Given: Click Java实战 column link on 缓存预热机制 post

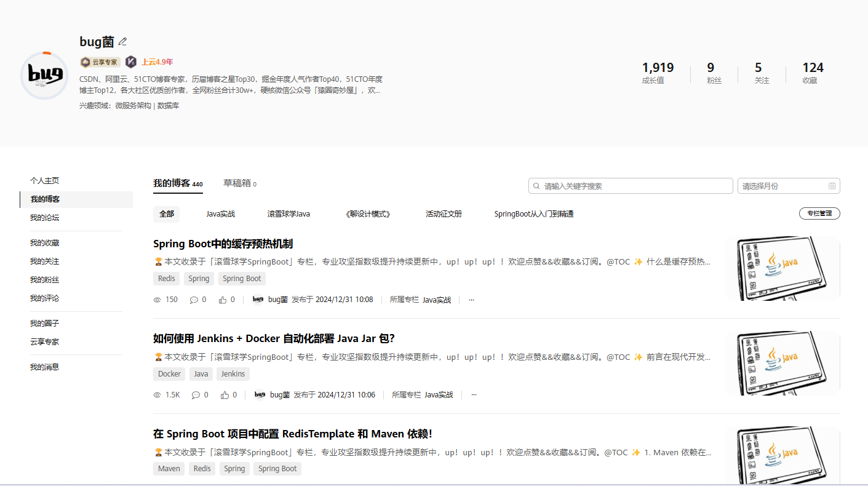Looking at the screenshot, I should [437, 300].
